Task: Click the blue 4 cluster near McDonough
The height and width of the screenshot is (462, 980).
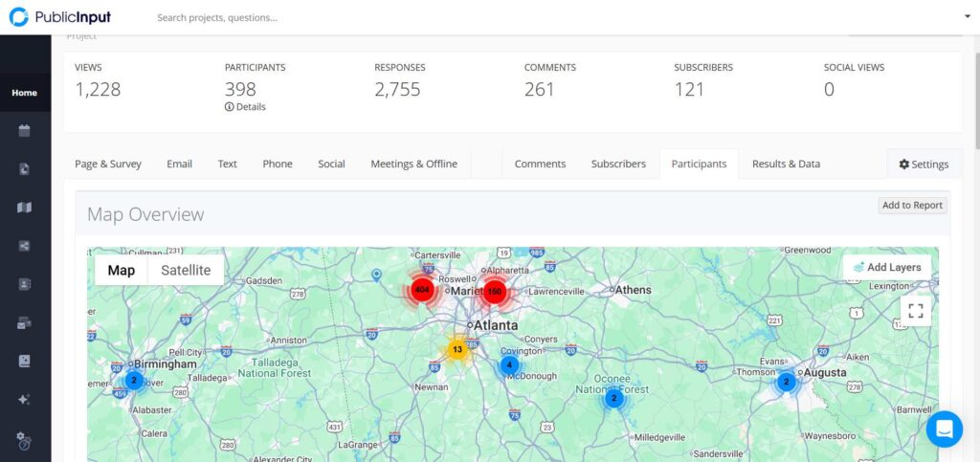Action: [x=509, y=364]
